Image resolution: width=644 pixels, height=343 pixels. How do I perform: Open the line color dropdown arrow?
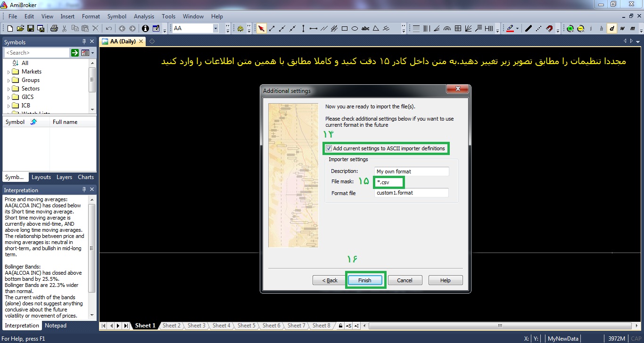517,29
